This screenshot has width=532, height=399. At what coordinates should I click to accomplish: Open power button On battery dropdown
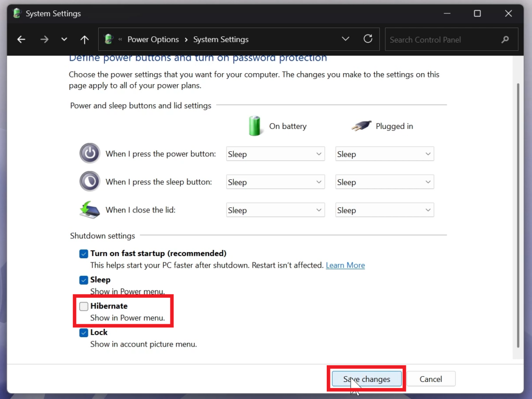(275, 154)
